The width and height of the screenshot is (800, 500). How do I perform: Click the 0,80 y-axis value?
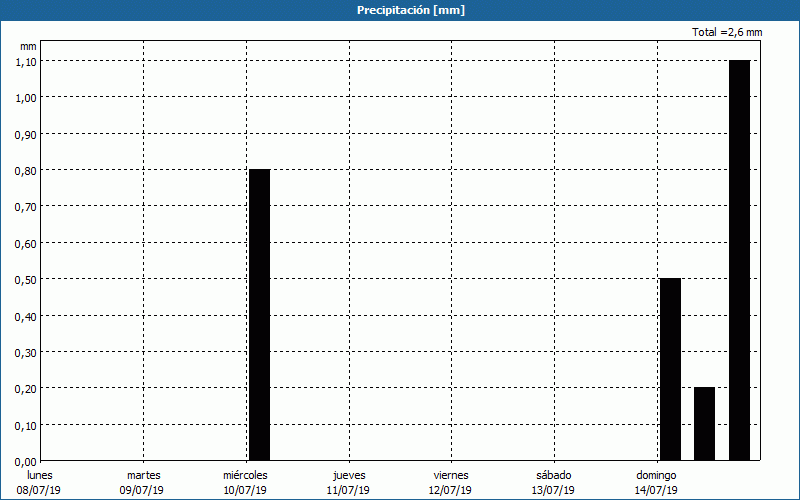(x=25, y=170)
